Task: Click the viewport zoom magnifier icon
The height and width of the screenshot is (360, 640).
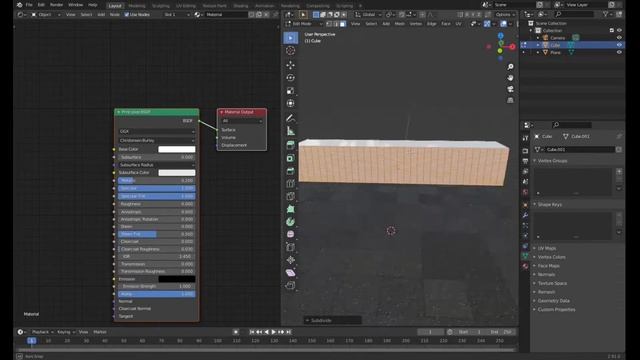Action: point(510,67)
